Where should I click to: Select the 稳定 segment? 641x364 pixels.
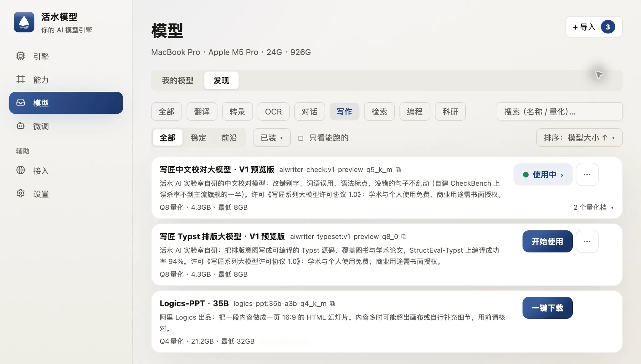pos(198,138)
